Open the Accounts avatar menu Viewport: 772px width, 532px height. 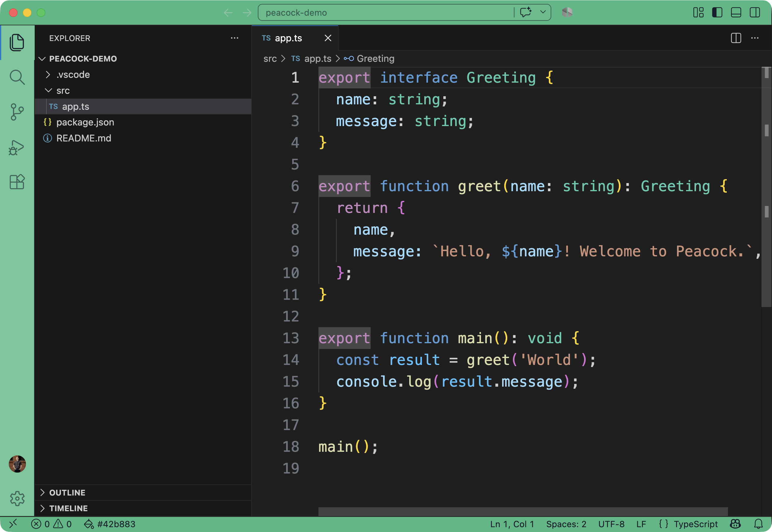[x=17, y=464]
